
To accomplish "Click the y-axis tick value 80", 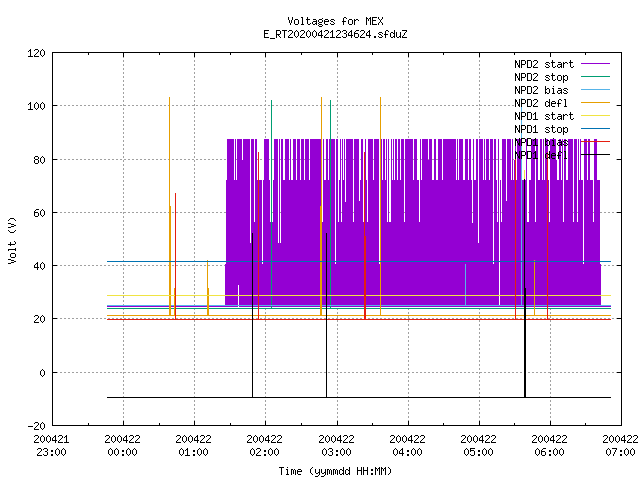I will click(x=39, y=160).
